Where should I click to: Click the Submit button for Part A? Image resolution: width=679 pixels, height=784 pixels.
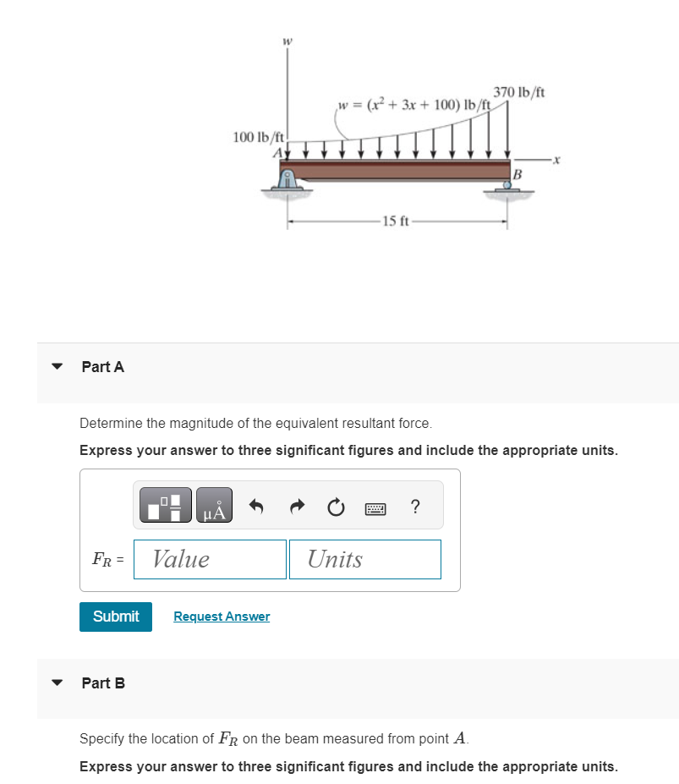115,617
